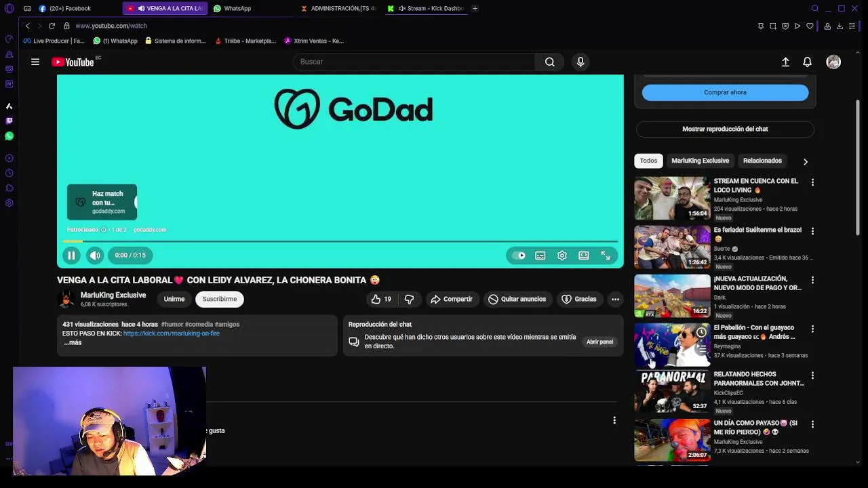
Task: Toggle subtitles in the video player
Action: click(x=540, y=256)
